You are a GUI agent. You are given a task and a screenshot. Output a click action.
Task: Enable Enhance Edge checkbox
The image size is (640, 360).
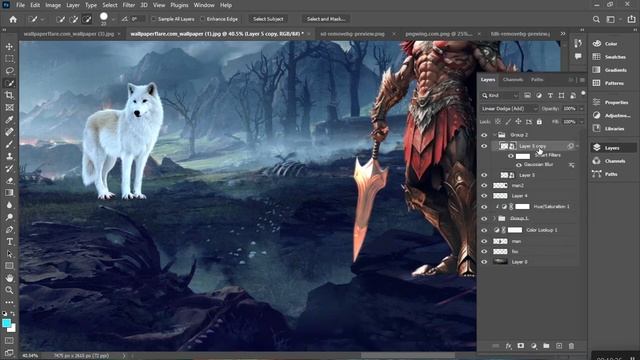click(x=203, y=19)
